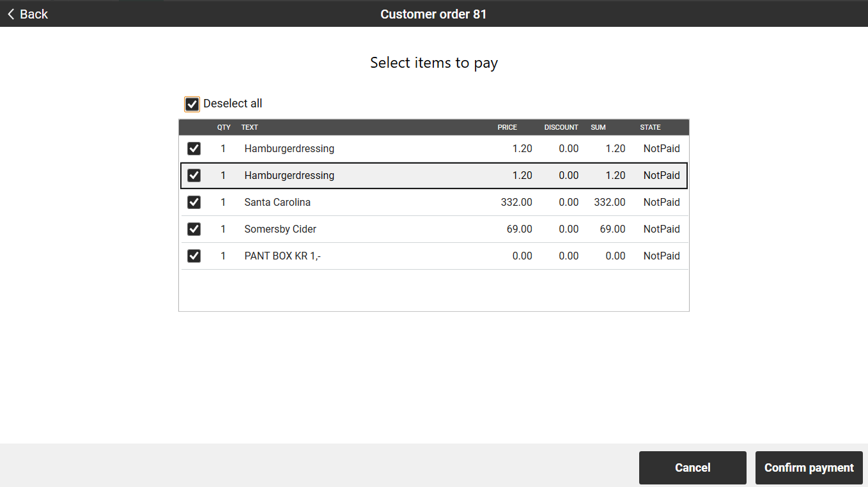Image resolution: width=868 pixels, height=487 pixels.
Task: Click the DISCOUNT column header
Action: (561, 127)
